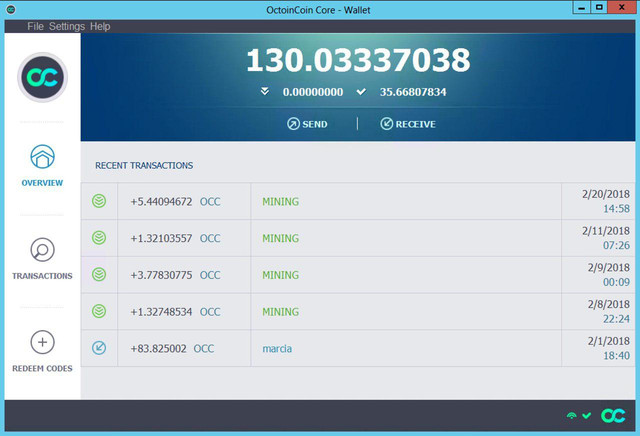The width and height of the screenshot is (640, 436).
Task: Click date 2/11/2018 07:26
Action: coord(606,238)
